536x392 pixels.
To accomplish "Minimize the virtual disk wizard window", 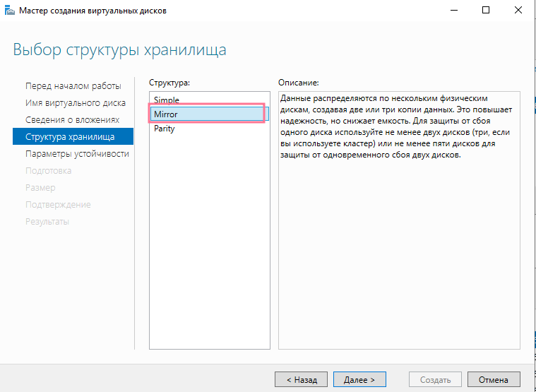I will pyautogui.click(x=453, y=11).
